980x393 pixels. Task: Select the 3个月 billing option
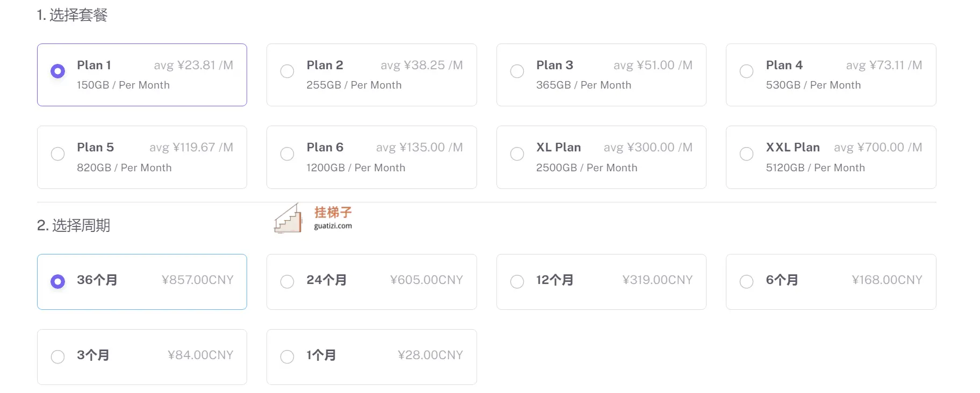(x=57, y=356)
